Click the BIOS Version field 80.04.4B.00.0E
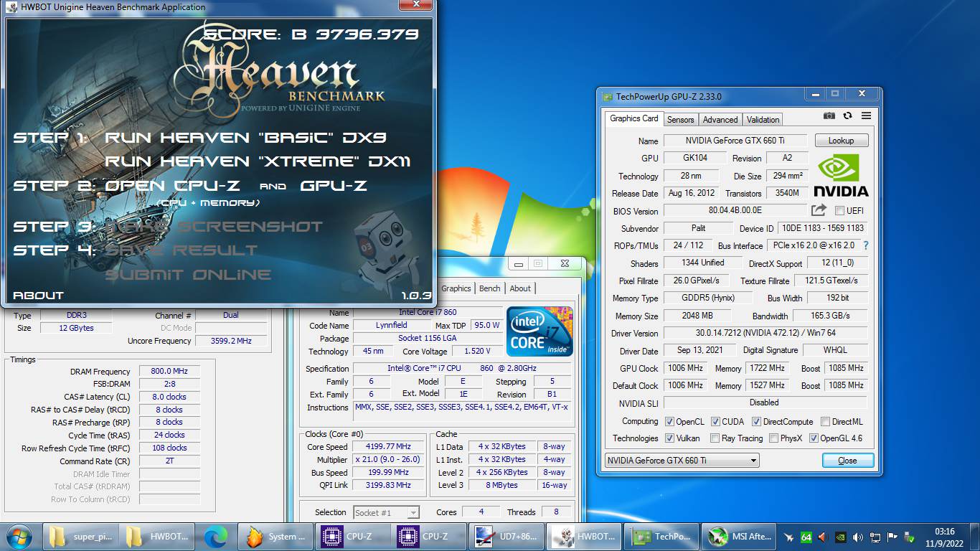Image resolution: width=980 pixels, height=551 pixels. point(735,211)
